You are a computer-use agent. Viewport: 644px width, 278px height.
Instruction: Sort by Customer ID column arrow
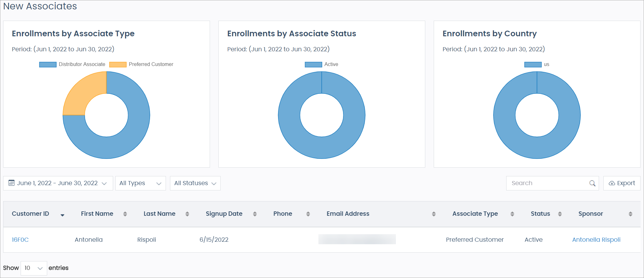coord(62,215)
